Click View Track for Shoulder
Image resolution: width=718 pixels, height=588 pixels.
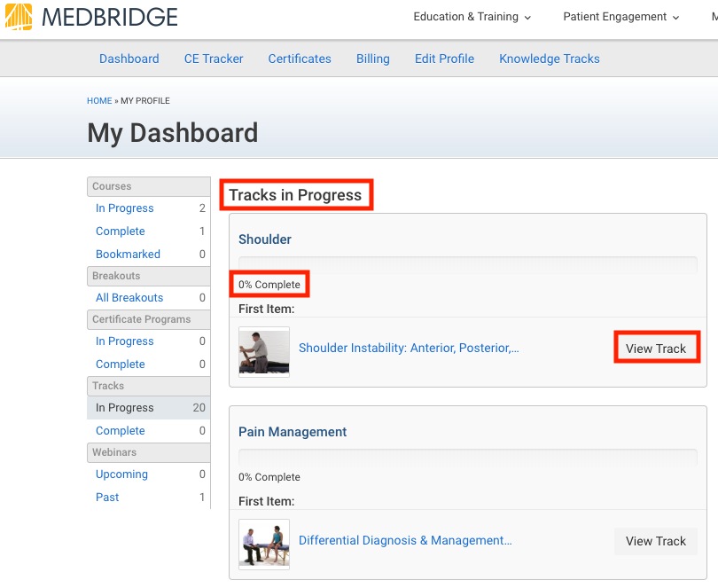click(656, 349)
